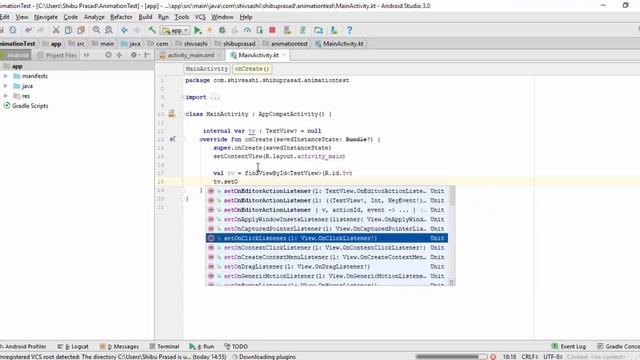
Task: Open the VCS menu
Action: (x=200, y=17)
